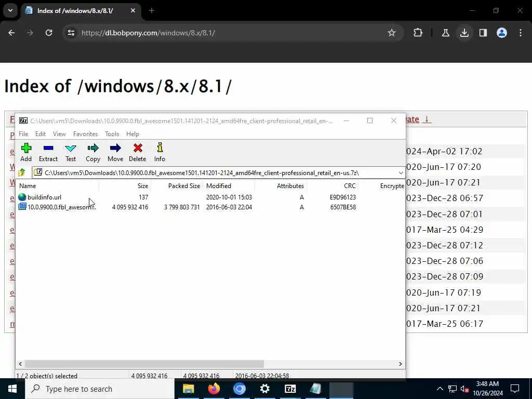The width and height of the screenshot is (532, 399).
Task: Select the Copy tool in 7-Zip
Action: tap(93, 152)
